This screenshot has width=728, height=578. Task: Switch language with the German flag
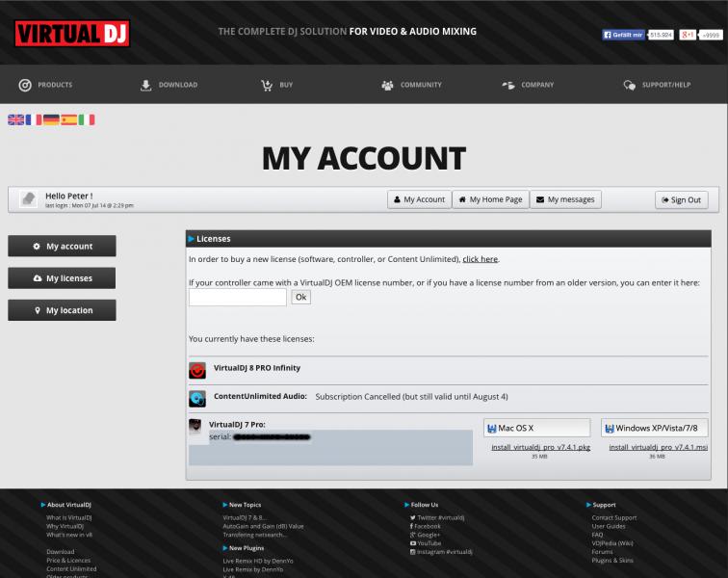pos(51,119)
